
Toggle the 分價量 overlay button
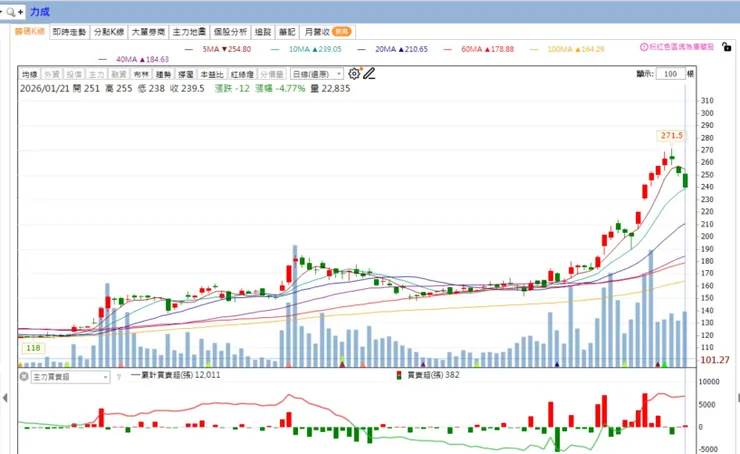point(272,74)
